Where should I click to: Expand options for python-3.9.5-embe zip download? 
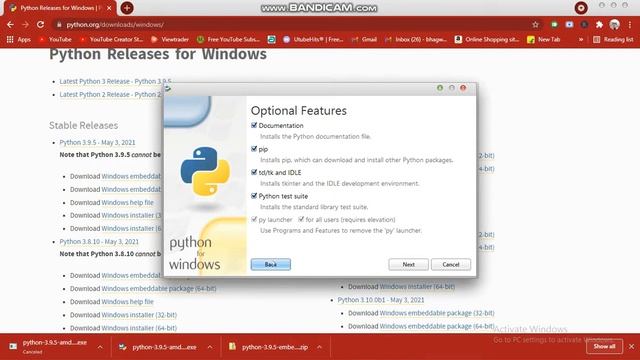(x=320, y=347)
